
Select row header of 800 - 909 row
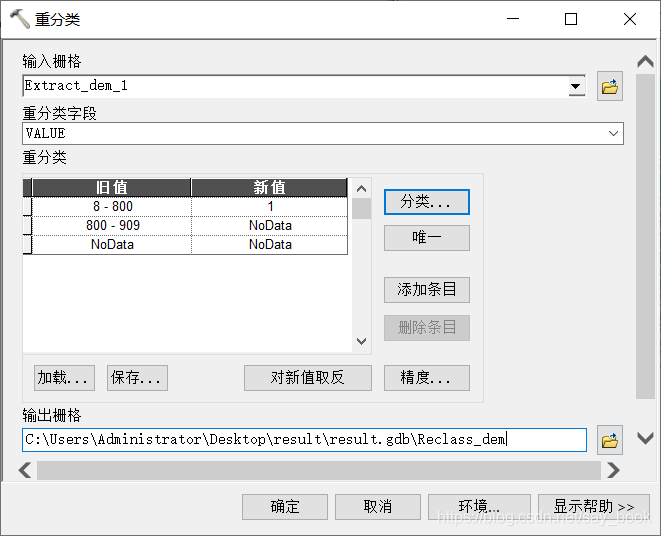coord(27,226)
